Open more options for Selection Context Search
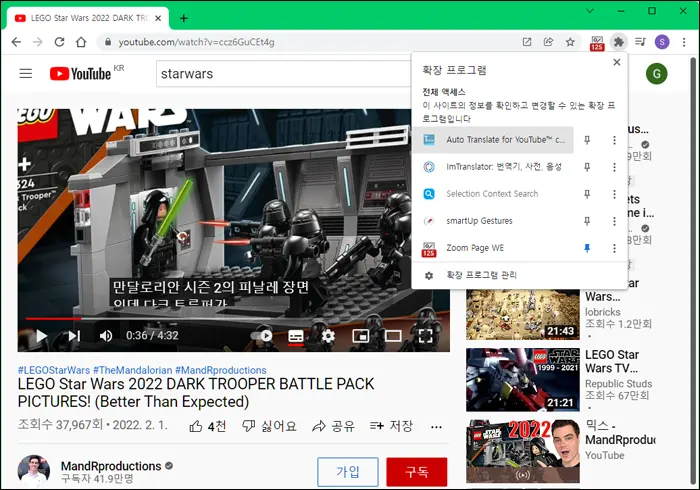 click(614, 194)
